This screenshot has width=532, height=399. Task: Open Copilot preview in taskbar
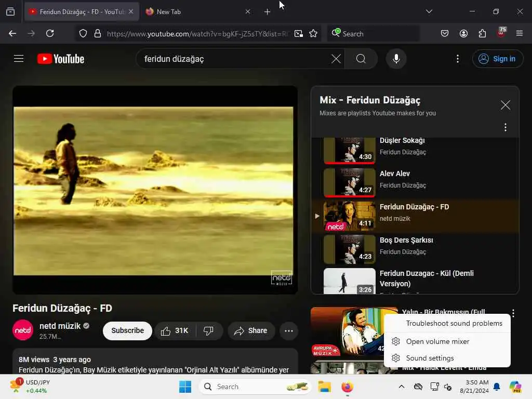tap(515, 387)
